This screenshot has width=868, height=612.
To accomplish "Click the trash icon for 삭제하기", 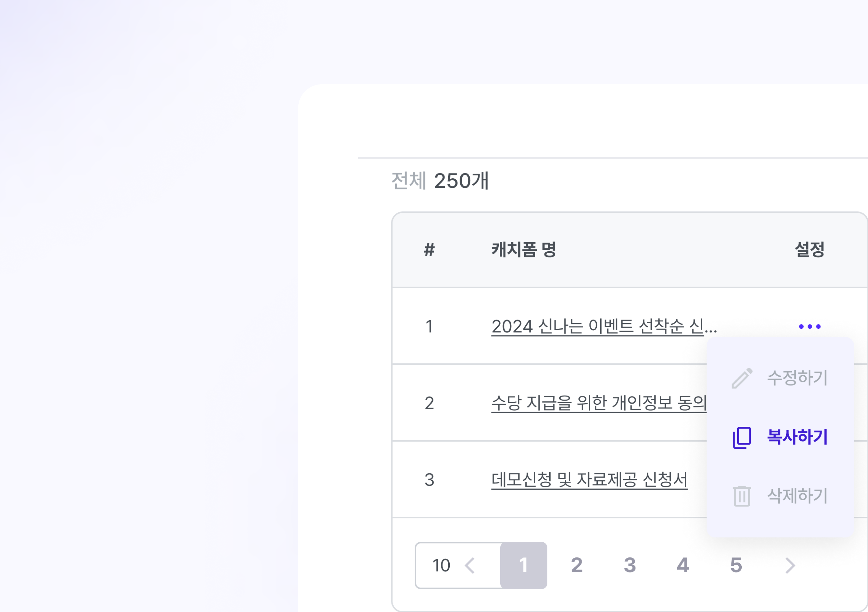I will tap(742, 496).
